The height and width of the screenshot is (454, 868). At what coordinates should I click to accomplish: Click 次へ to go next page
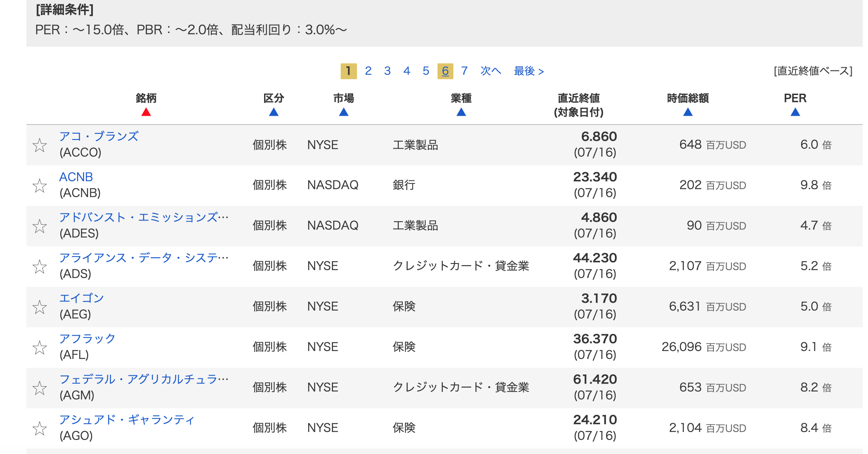click(490, 71)
